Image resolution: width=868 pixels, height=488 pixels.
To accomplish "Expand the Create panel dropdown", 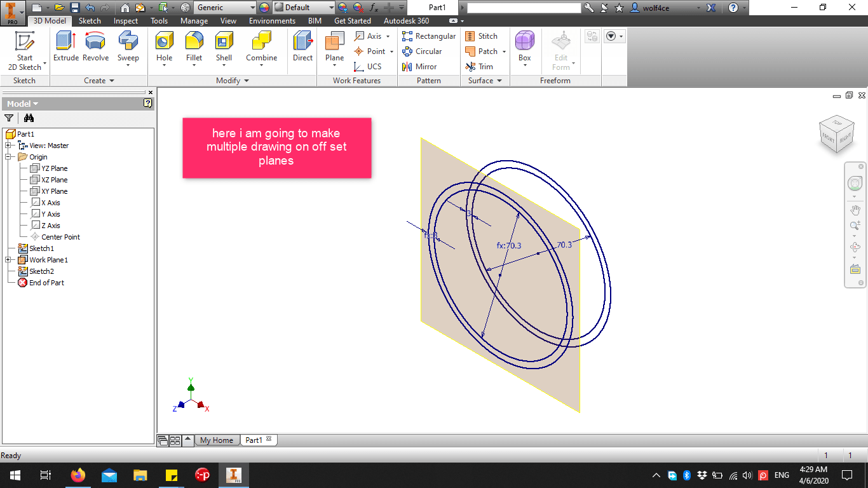I will click(x=99, y=81).
